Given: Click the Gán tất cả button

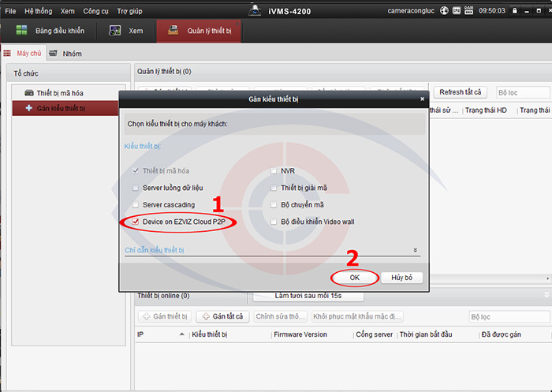Looking at the screenshot, I should click(x=223, y=316).
